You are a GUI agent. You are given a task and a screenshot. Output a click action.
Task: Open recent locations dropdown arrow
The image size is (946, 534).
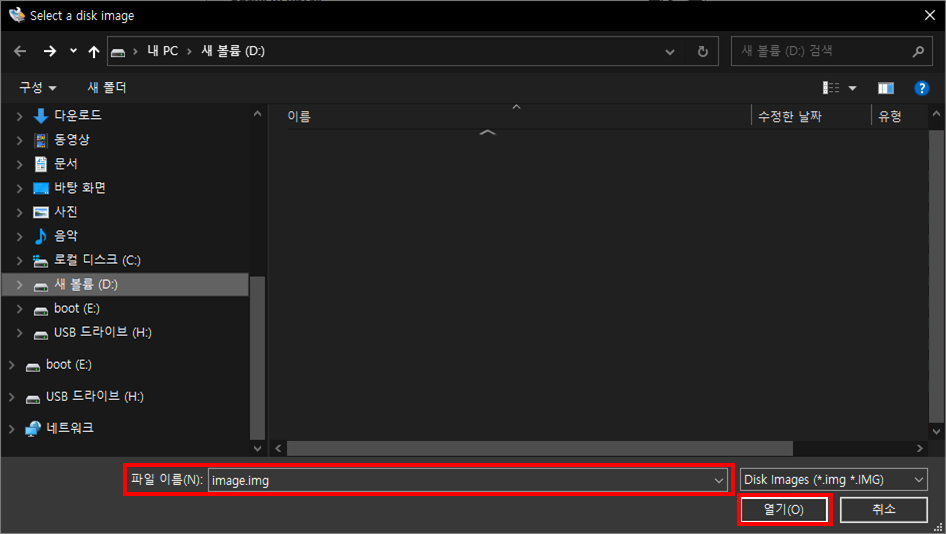pyautogui.click(x=73, y=51)
